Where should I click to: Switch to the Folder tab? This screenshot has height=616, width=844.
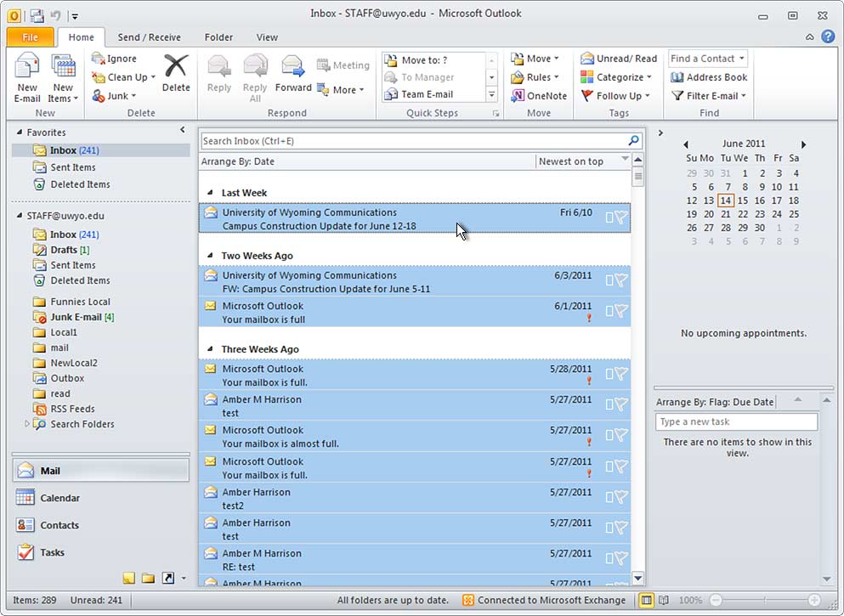pos(218,37)
